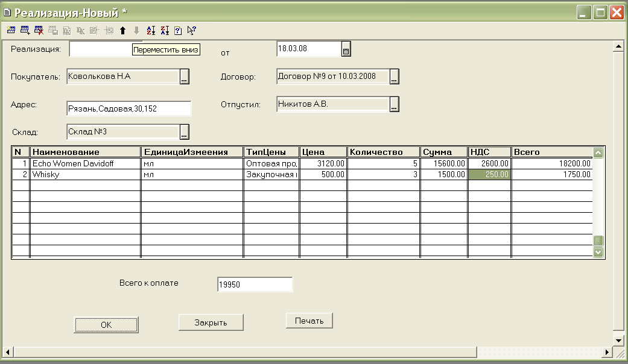Activate the context help pointer icon
The image size is (628, 364).
(191, 30)
